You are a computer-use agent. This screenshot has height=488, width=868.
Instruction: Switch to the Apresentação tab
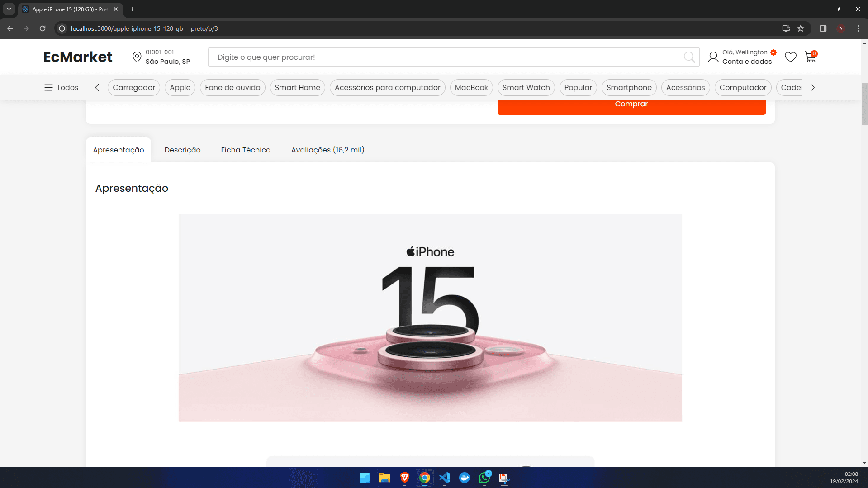click(x=119, y=150)
